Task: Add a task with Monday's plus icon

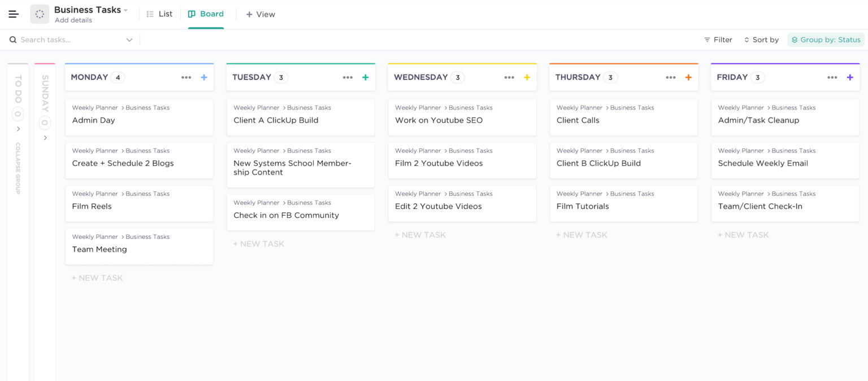Action: [204, 77]
